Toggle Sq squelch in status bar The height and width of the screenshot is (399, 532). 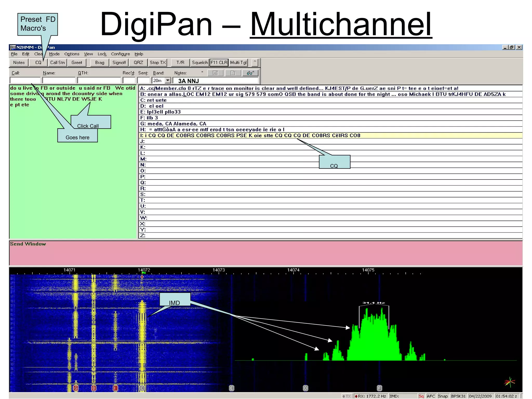421,396
